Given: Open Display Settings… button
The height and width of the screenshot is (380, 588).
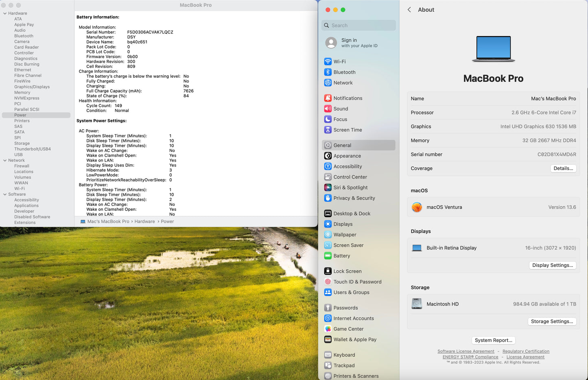Looking at the screenshot, I should [552, 265].
